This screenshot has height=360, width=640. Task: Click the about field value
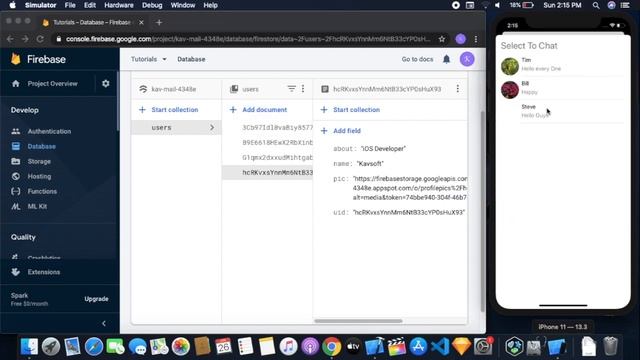tap(383, 149)
